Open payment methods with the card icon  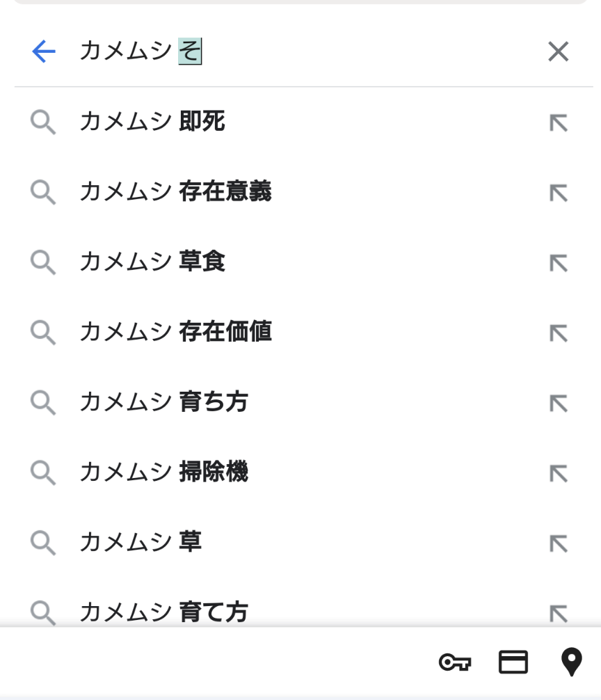pyautogui.click(x=513, y=662)
